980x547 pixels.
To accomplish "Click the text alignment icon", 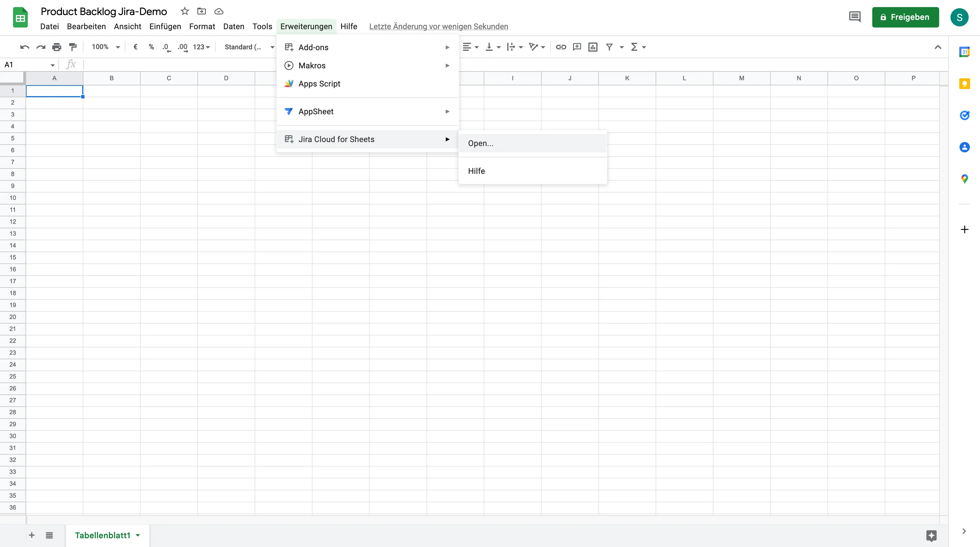I will click(x=466, y=47).
